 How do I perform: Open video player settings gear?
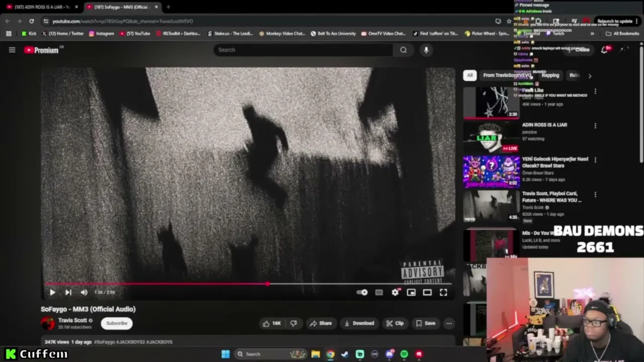pos(395,292)
